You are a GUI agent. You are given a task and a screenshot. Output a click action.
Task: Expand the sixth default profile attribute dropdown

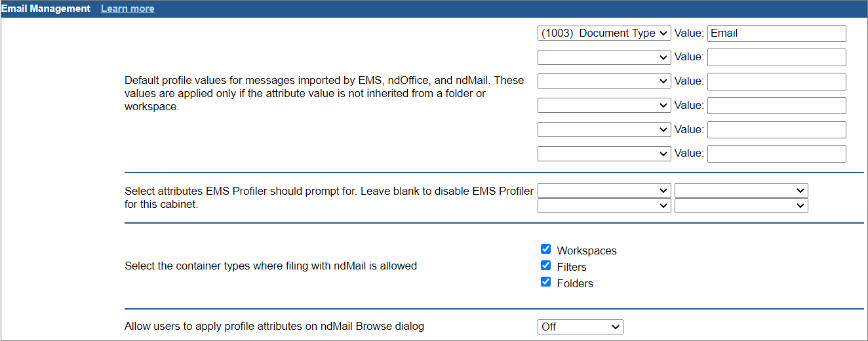point(604,154)
